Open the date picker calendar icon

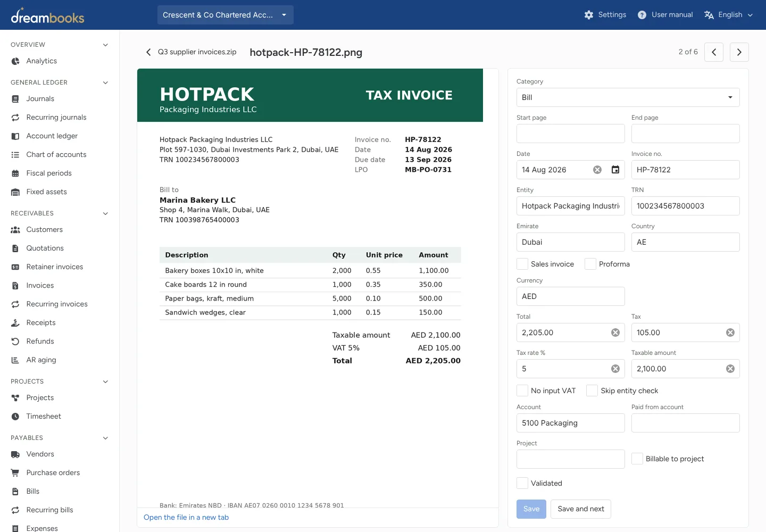click(x=615, y=170)
